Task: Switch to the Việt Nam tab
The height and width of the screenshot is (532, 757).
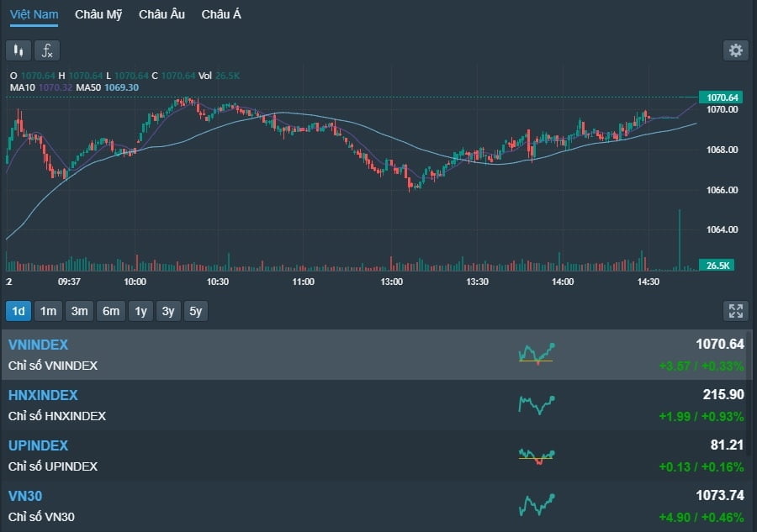Action: click(34, 14)
